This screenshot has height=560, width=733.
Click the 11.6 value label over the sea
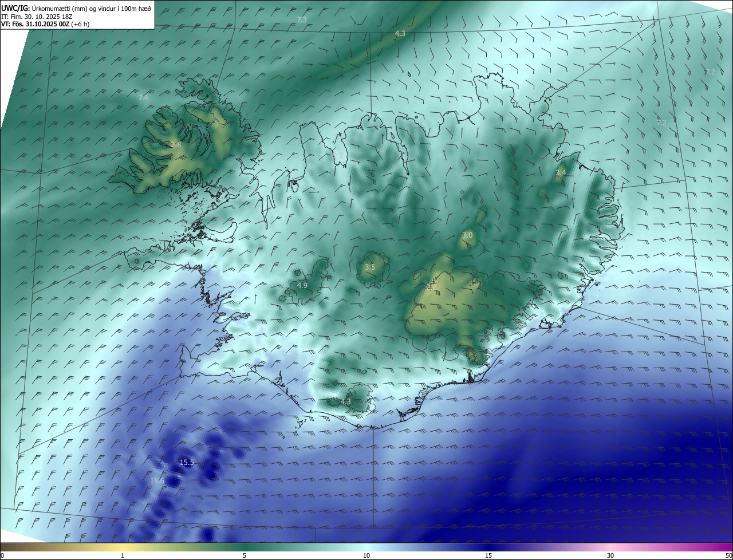click(x=157, y=480)
